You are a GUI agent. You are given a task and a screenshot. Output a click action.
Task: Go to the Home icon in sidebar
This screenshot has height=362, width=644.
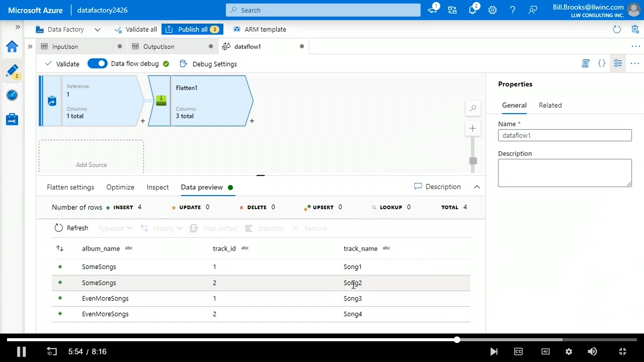click(x=12, y=46)
